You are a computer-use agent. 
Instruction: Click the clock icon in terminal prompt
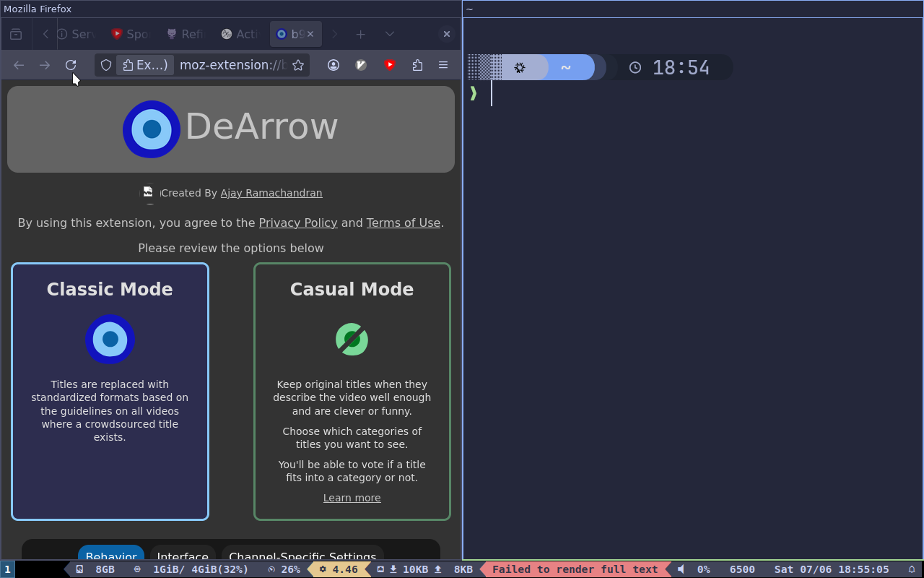click(x=635, y=67)
